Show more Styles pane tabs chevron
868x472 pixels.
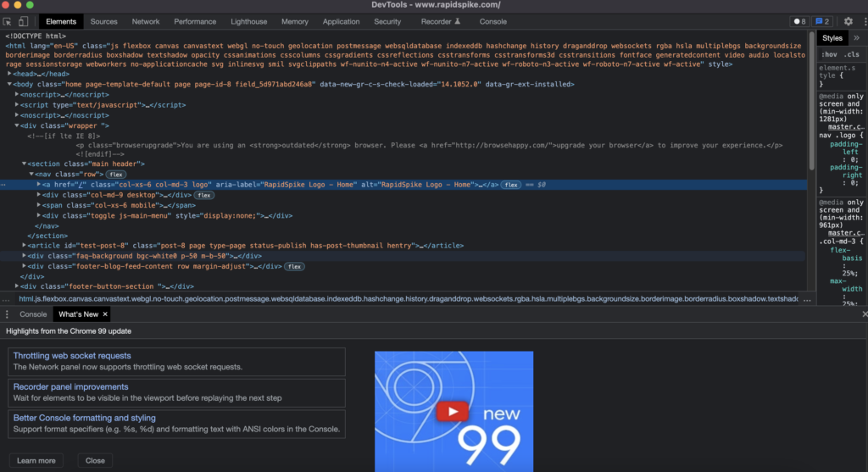856,38
